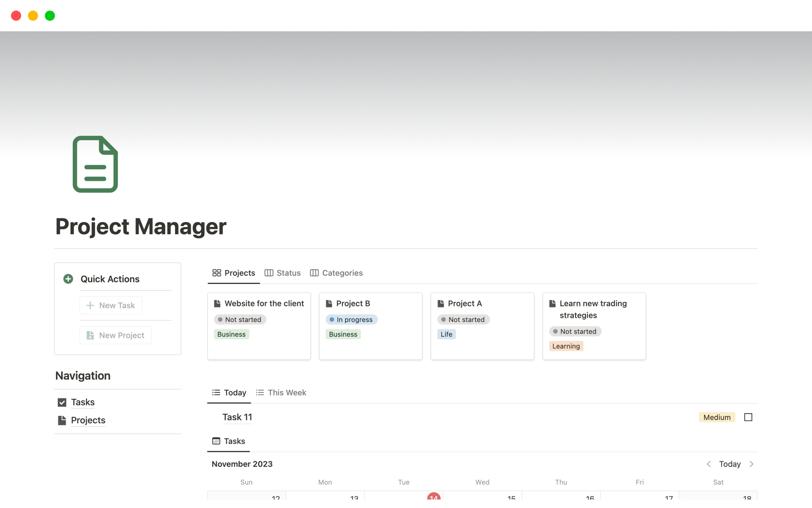
Task: Click the Projects navigation icon
Action: point(62,420)
